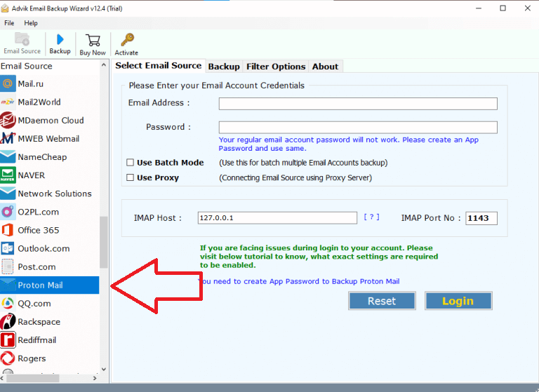Click the IMAP Host field showing 127.0.0.1
The width and height of the screenshot is (539, 392).
pyautogui.click(x=277, y=218)
